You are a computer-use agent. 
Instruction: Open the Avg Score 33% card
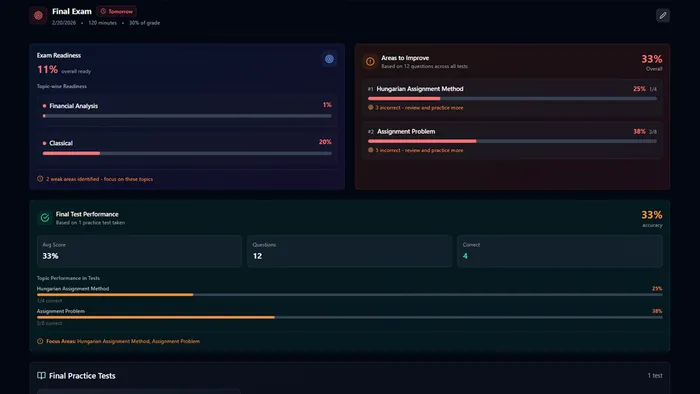pos(139,251)
